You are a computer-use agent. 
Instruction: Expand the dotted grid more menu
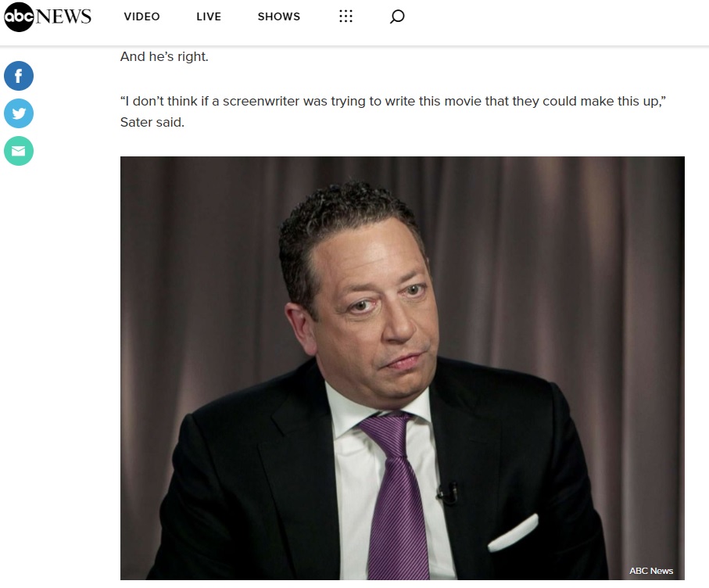click(x=346, y=16)
